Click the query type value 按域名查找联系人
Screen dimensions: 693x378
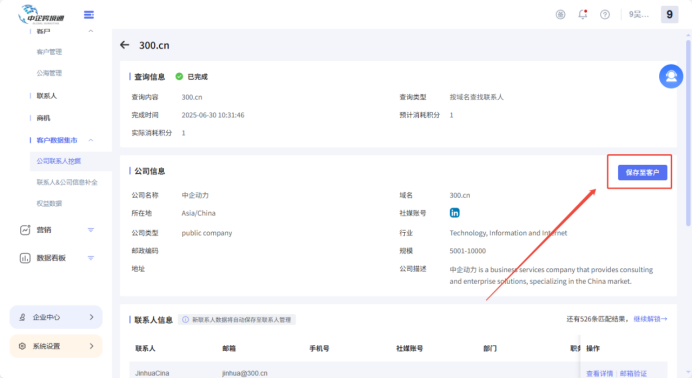point(476,97)
